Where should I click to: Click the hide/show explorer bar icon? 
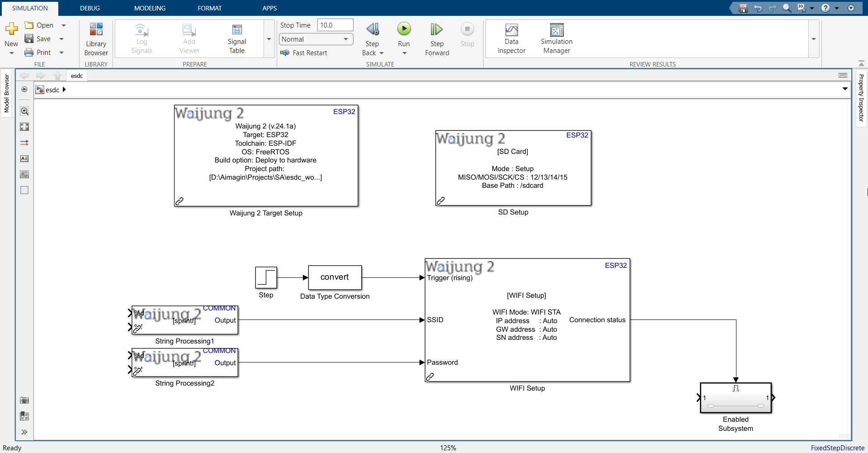point(24,89)
